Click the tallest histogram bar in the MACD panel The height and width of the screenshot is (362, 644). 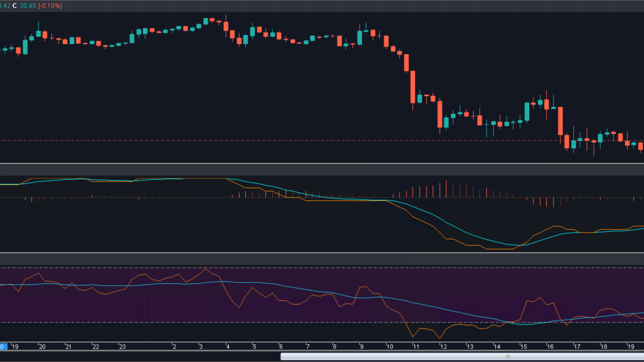coord(446,189)
